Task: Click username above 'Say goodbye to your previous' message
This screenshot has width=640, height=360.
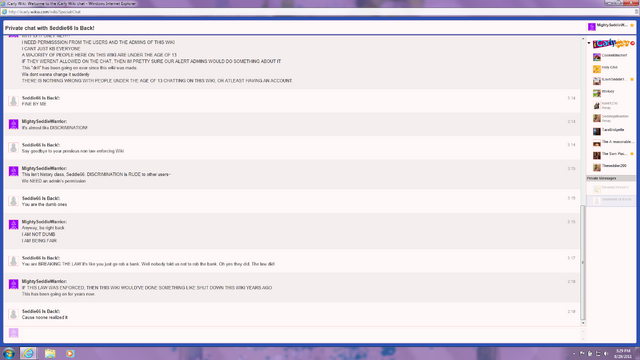Action: tap(41, 145)
